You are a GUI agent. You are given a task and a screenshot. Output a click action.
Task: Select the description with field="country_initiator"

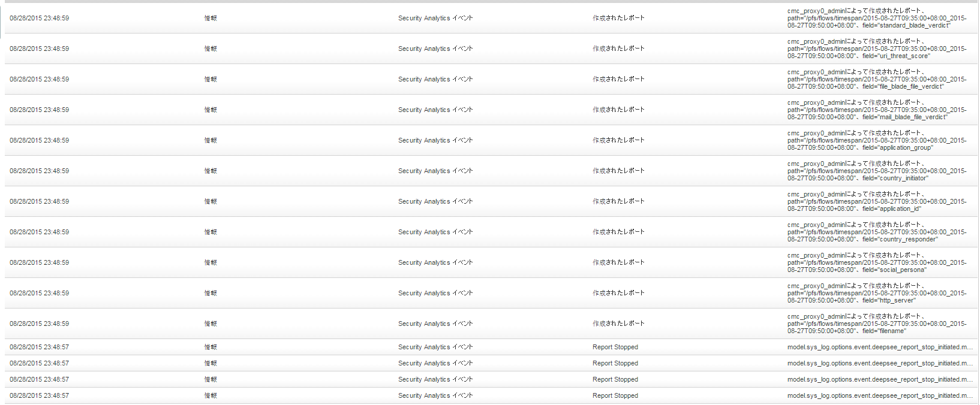coord(877,171)
